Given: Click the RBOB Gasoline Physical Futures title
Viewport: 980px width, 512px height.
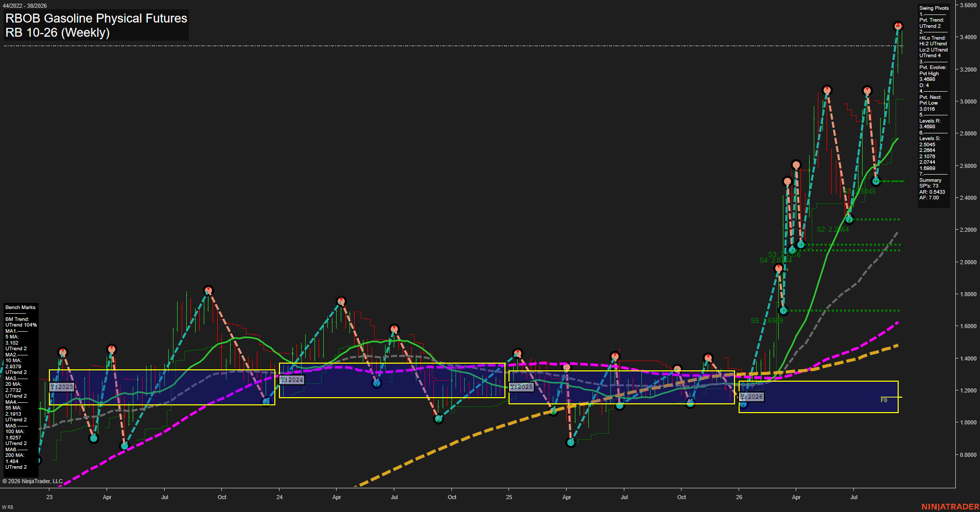Looking at the screenshot, I should point(96,18).
